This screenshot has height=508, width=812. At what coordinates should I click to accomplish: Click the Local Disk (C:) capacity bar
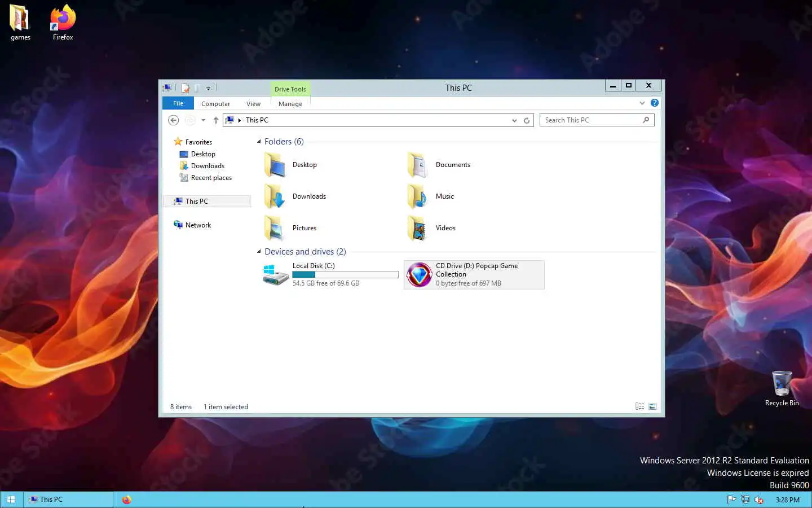345,275
